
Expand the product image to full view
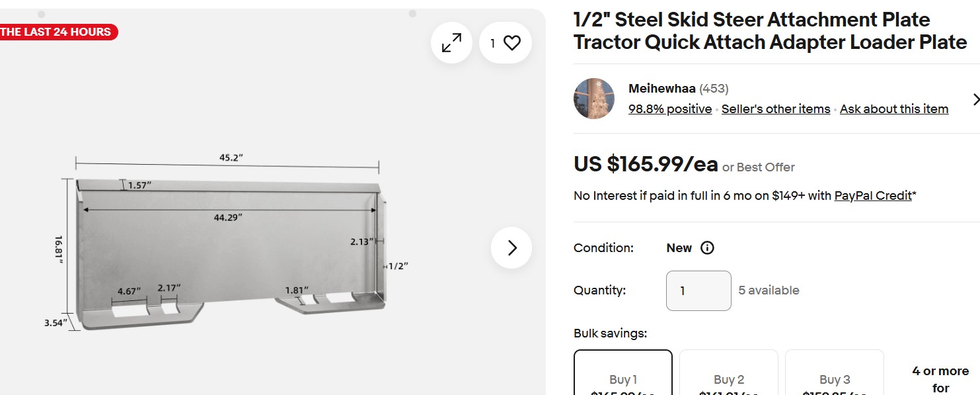pyautogui.click(x=451, y=44)
